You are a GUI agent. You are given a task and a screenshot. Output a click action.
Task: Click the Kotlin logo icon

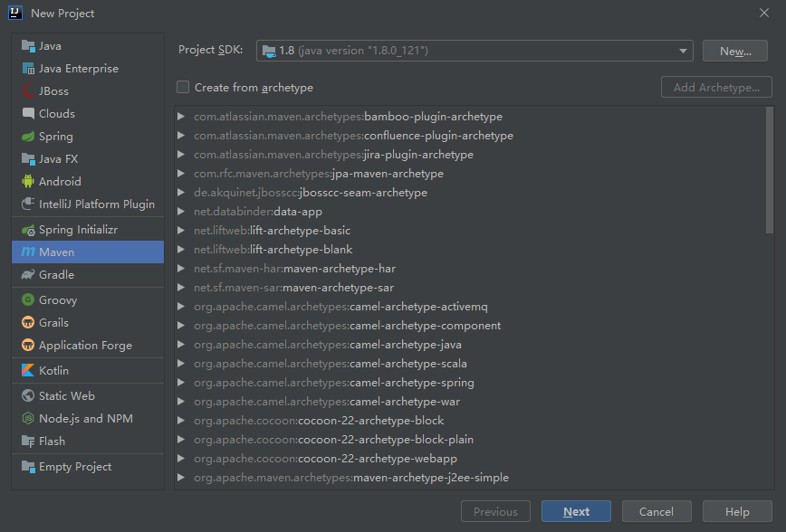click(x=28, y=371)
